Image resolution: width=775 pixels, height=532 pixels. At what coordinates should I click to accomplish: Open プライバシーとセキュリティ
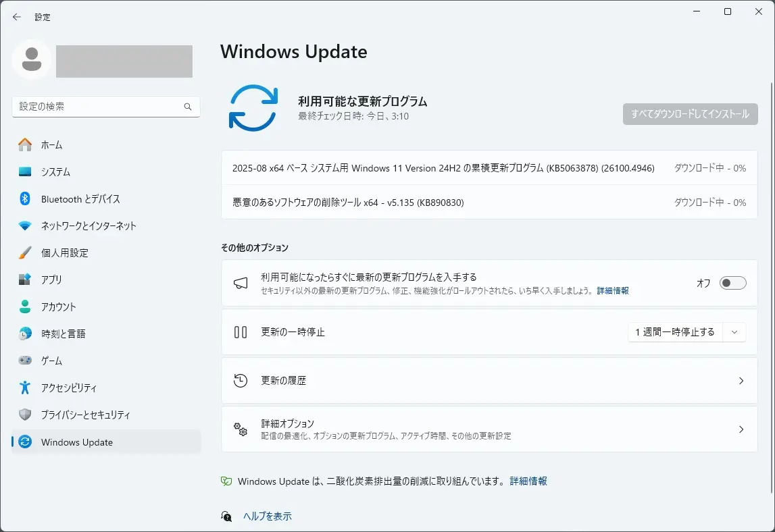click(x=106, y=415)
